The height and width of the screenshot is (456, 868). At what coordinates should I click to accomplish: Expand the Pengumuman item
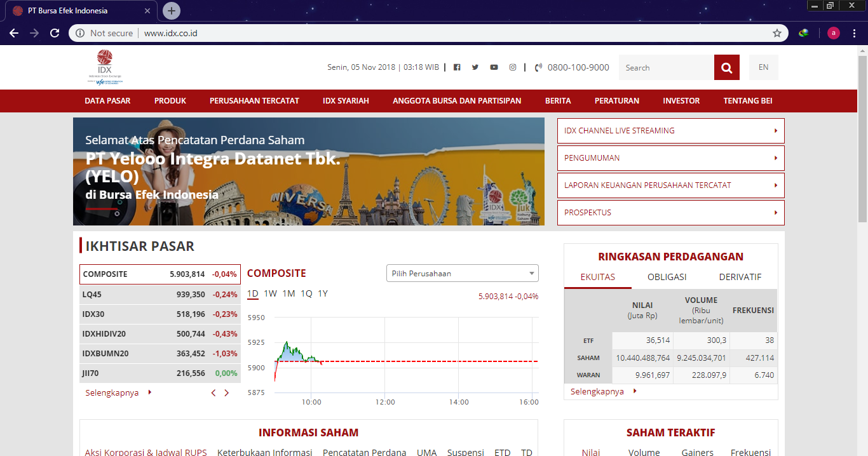pyautogui.click(x=671, y=158)
